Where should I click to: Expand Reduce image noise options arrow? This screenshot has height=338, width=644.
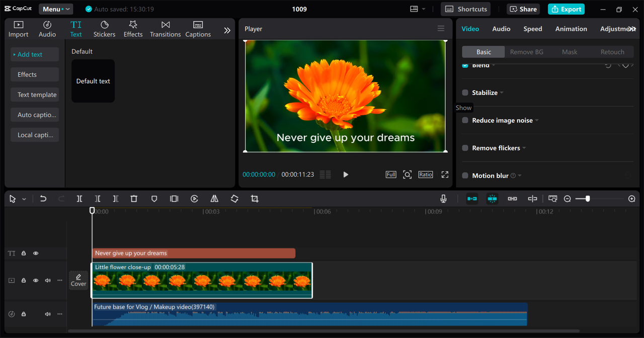coord(537,121)
